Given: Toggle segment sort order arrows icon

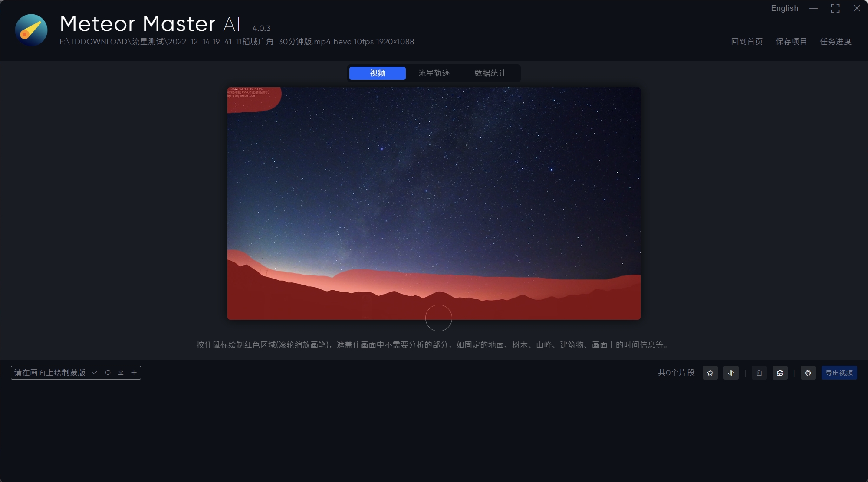Looking at the screenshot, I should (x=731, y=373).
